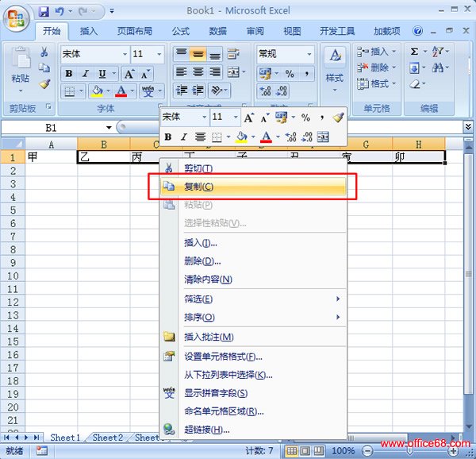Switch to the 公式 ribbon tab

pos(181,31)
